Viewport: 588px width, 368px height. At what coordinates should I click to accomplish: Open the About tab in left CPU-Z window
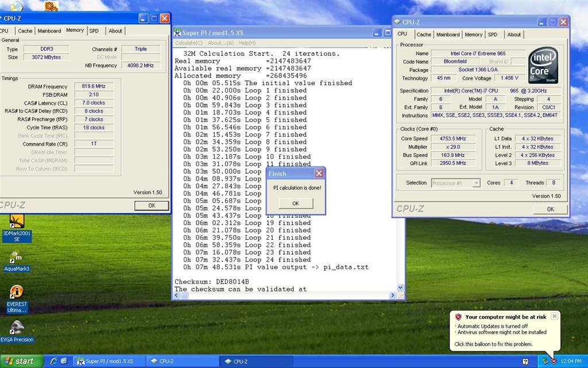tap(115, 31)
